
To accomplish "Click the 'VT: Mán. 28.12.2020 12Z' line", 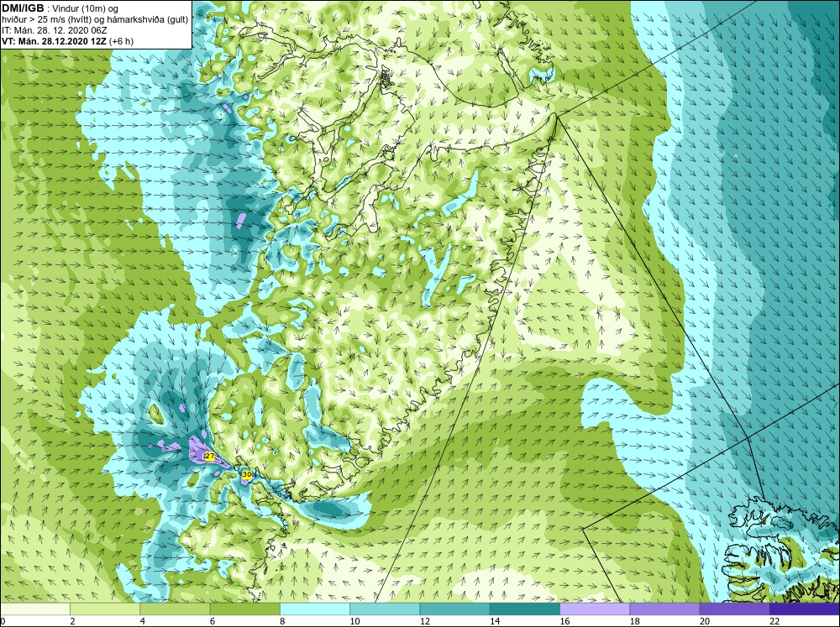I will point(55,41).
